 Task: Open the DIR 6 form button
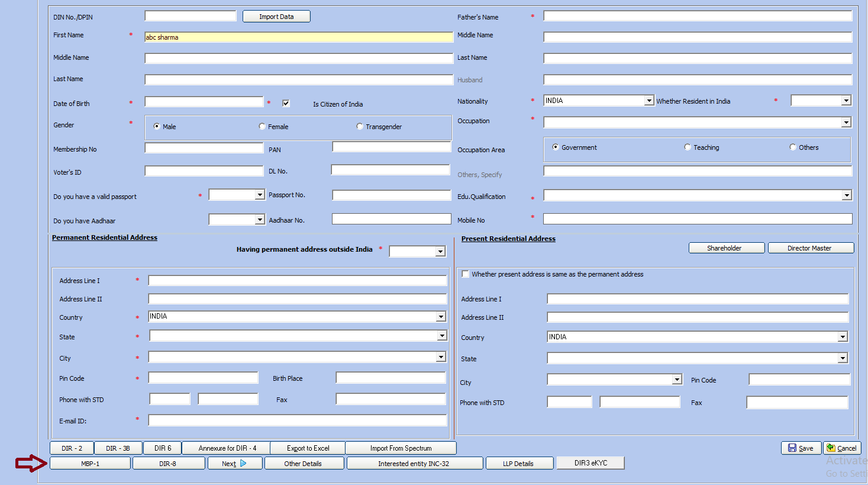(163, 448)
